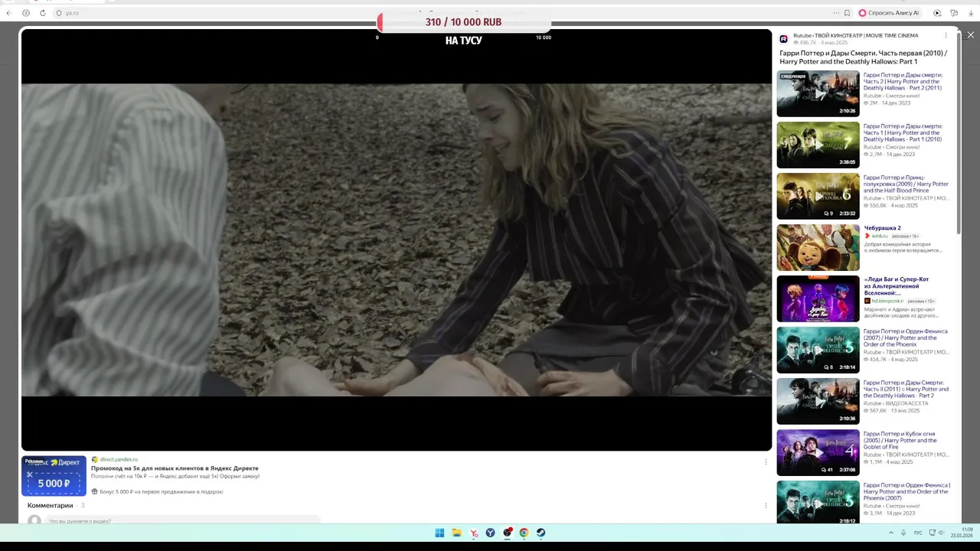The height and width of the screenshot is (551, 980).
Task: Click the Бонус 5 000 ₽ gift line
Action: 157,492
